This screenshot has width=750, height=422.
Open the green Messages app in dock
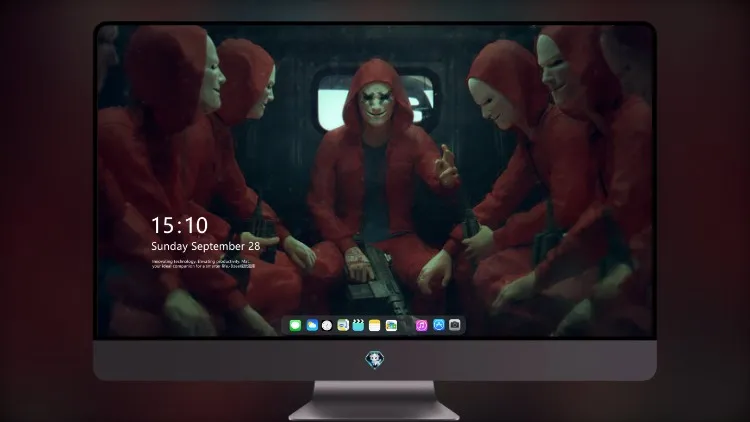click(x=295, y=326)
